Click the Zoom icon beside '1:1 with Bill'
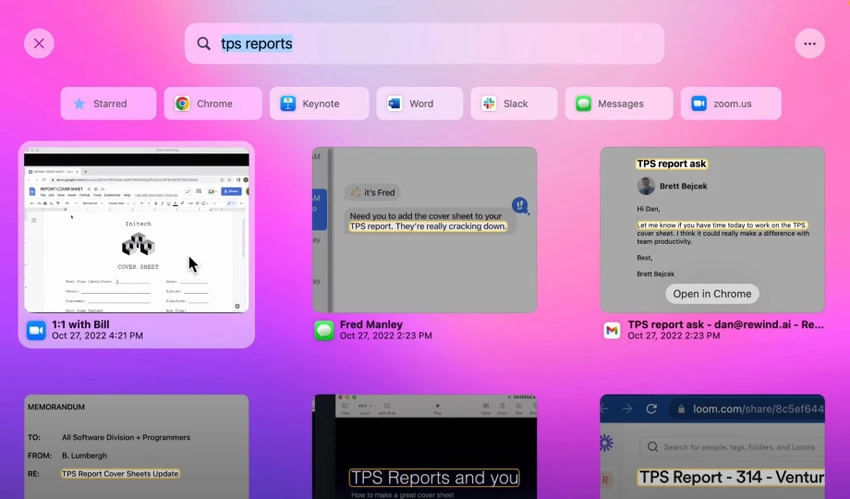The height and width of the screenshot is (499, 850). pyautogui.click(x=36, y=330)
